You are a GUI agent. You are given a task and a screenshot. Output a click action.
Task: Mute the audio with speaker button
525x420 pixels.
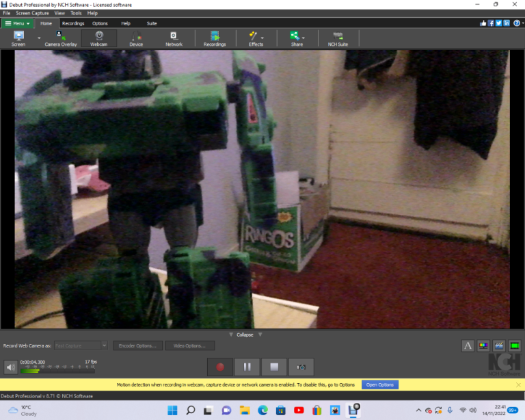point(11,367)
